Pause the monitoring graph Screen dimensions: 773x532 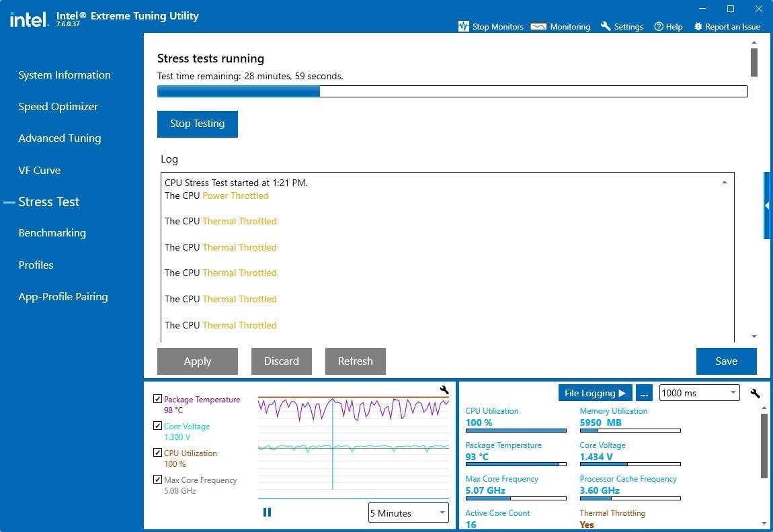point(268,513)
